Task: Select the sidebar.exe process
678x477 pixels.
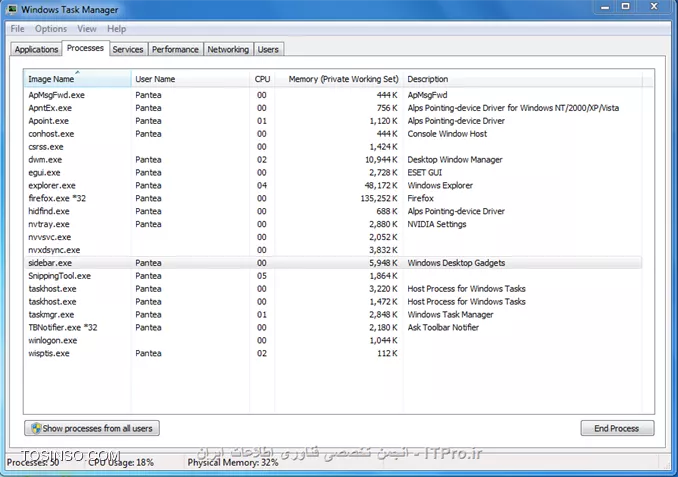Action: tap(333, 263)
